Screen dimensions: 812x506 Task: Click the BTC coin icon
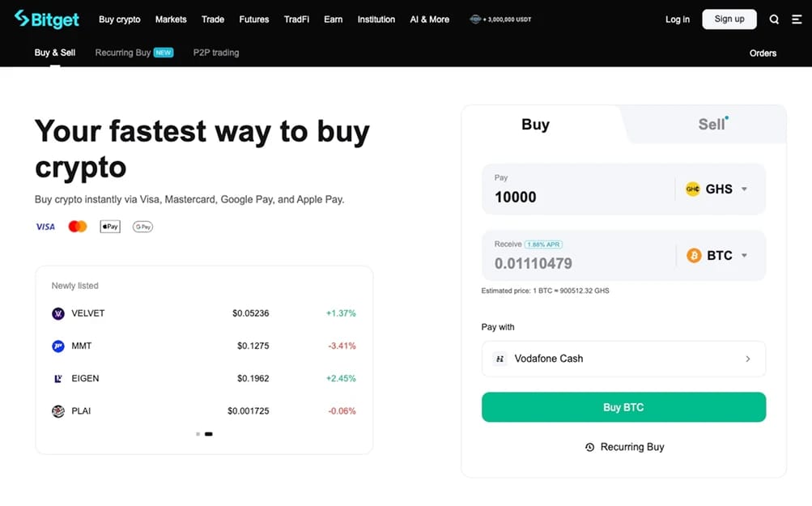click(694, 255)
